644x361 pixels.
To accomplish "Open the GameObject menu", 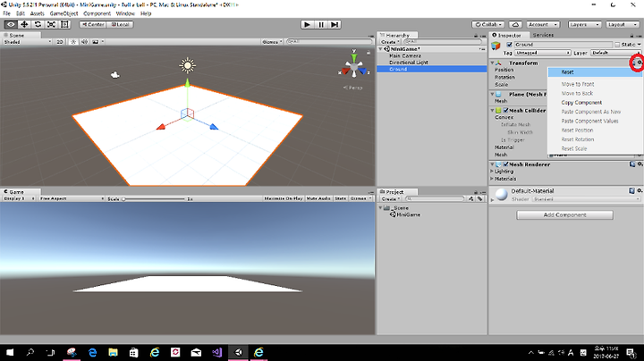I will pyautogui.click(x=64, y=13).
